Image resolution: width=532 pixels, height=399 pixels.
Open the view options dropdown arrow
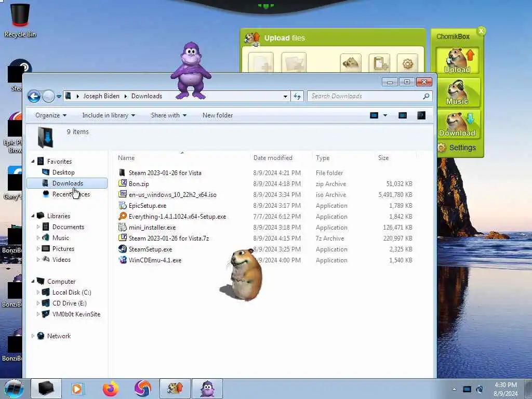click(x=385, y=115)
